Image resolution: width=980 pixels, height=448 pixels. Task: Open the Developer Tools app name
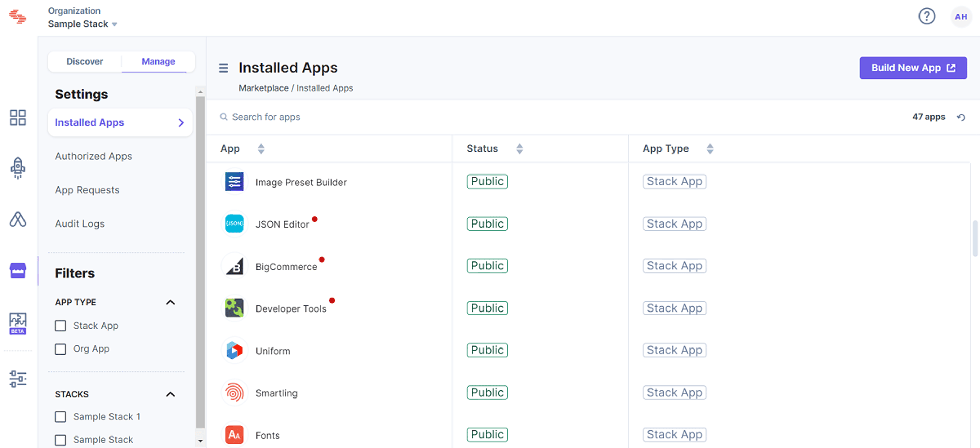(291, 309)
